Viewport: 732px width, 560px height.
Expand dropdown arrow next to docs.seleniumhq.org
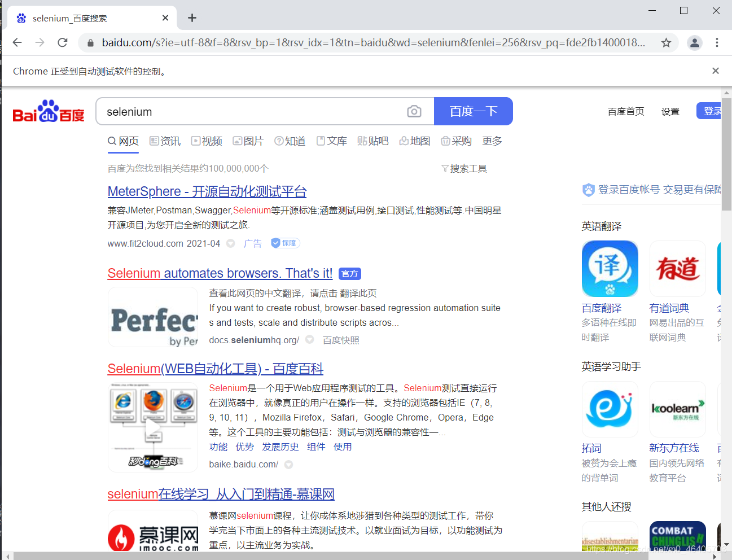pos(310,339)
